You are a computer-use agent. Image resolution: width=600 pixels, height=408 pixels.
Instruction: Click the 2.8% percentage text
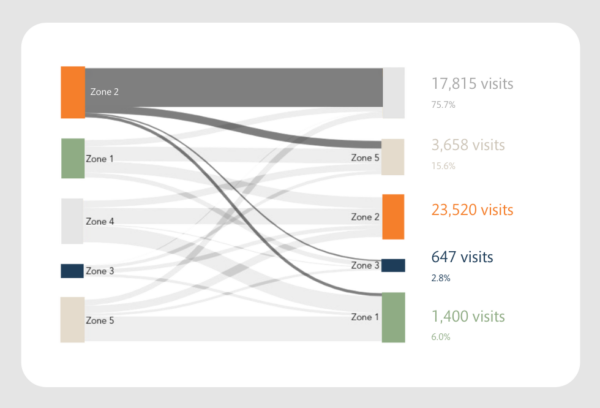pos(440,276)
